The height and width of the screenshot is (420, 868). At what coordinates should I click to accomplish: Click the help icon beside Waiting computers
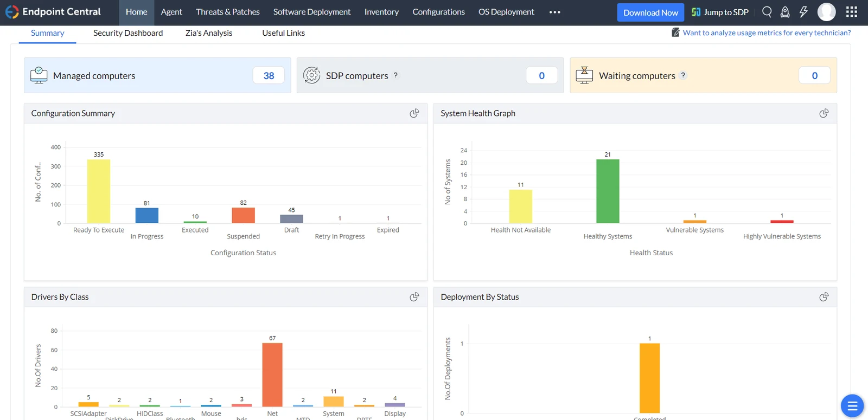point(683,75)
